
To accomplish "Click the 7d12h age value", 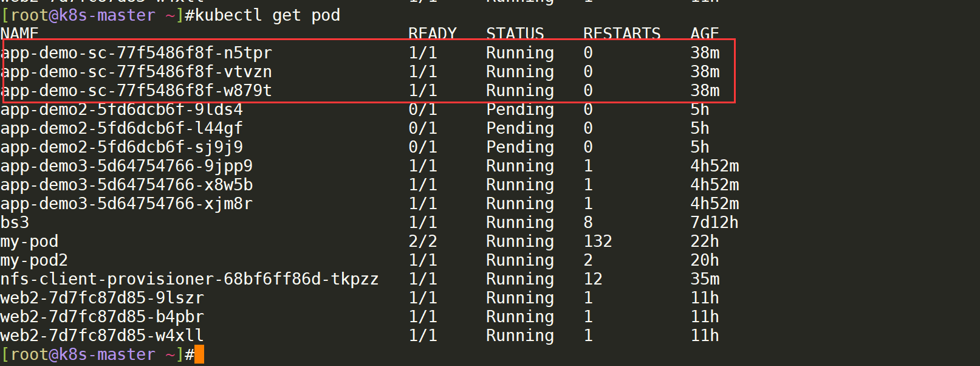I will 714,223.
